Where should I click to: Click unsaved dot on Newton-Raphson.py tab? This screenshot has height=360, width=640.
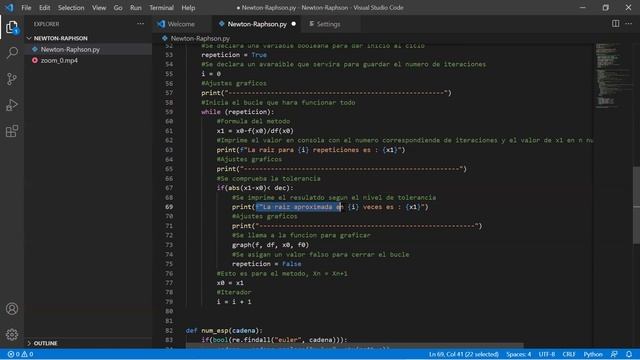point(293,24)
